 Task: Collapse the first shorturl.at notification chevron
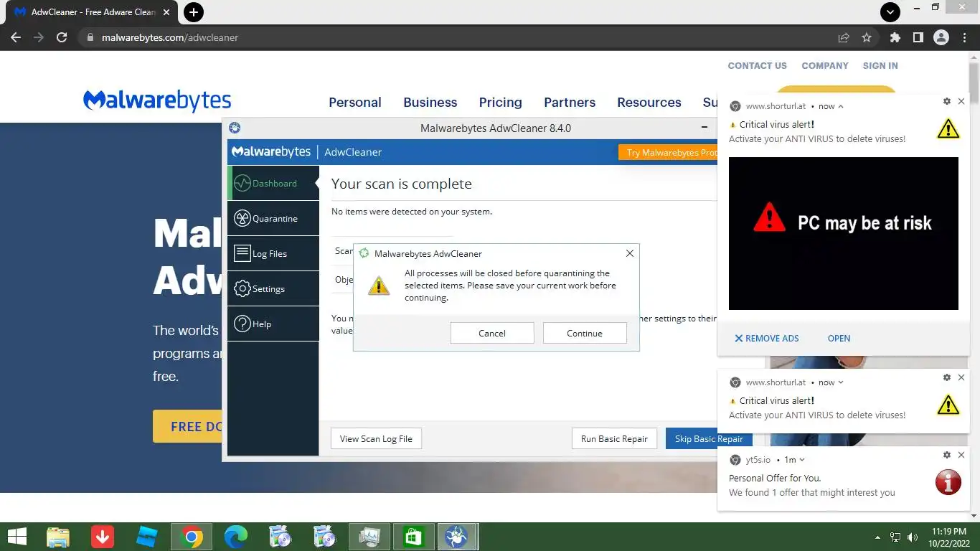(841, 106)
